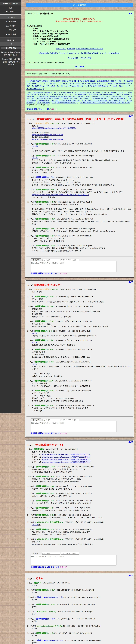Open カラケー過去ログデータベース検索 link
The width and height of the screenshot is (136, 644).
pos(89,49)
